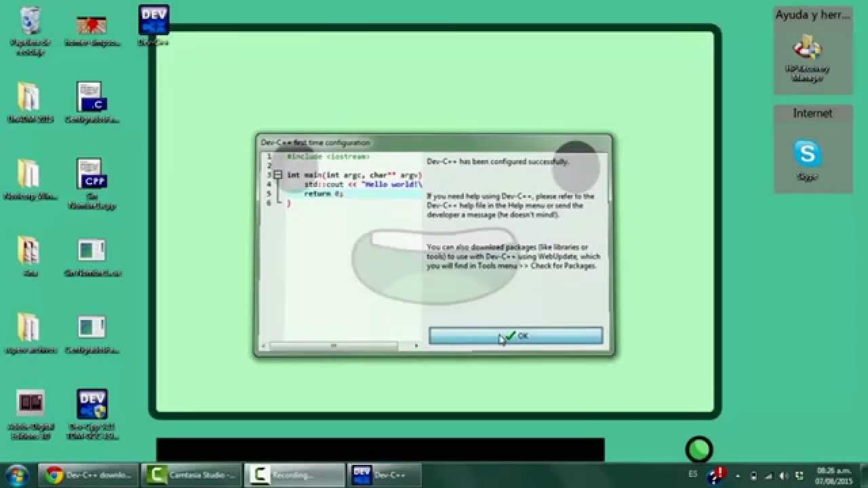Select the .C source file icon
868x488 pixels.
92,102
